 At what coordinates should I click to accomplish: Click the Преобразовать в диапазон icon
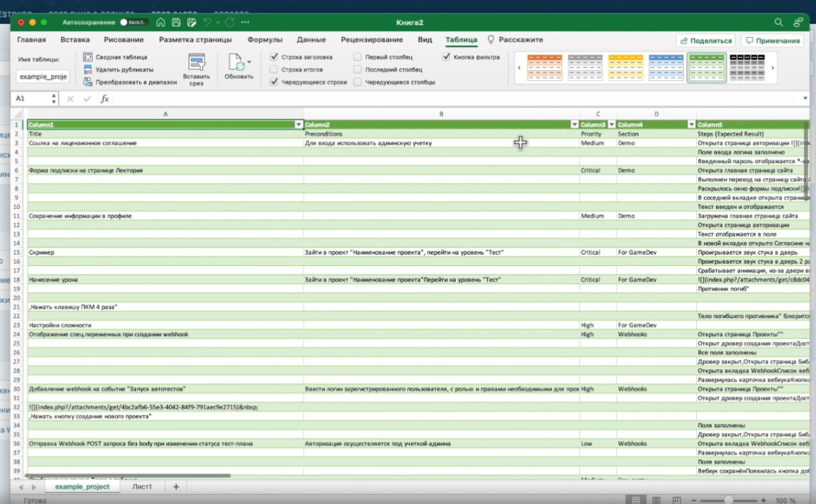[x=88, y=82]
